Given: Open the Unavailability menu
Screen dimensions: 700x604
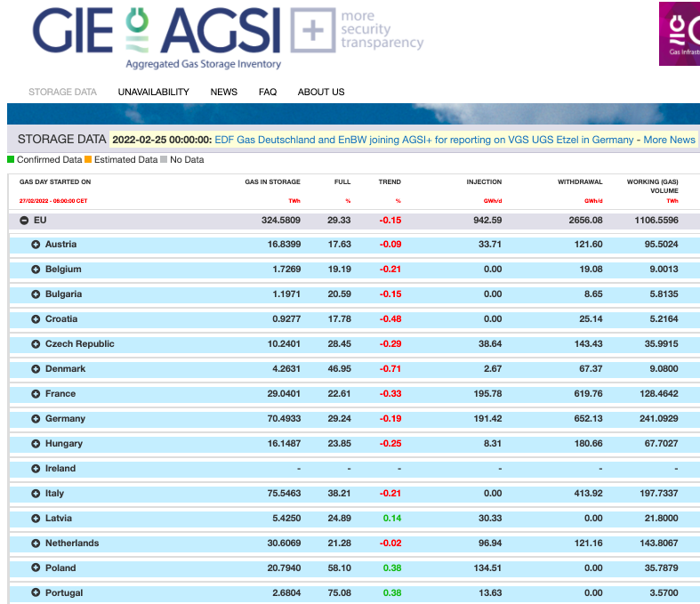Looking at the screenshot, I should [154, 92].
